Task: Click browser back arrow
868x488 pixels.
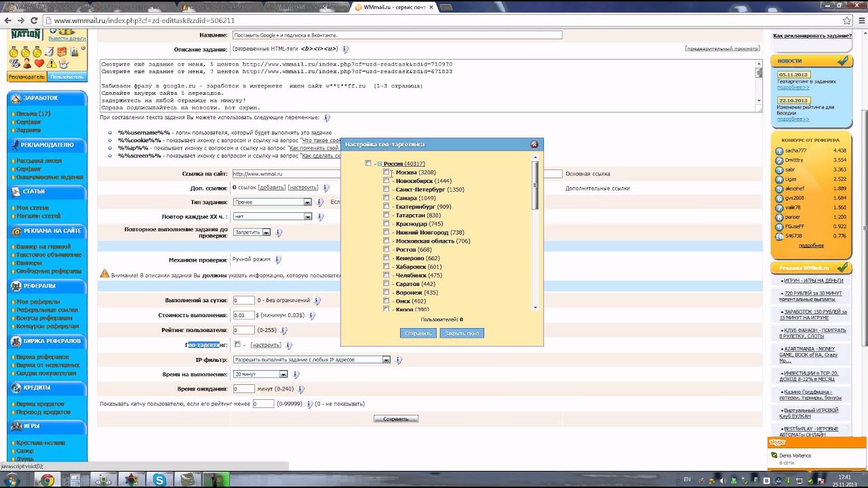Action: (8, 20)
